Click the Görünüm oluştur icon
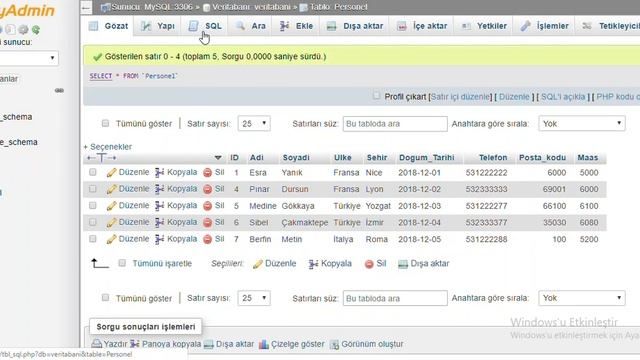The height and width of the screenshot is (360, 640). click(334, 345)
